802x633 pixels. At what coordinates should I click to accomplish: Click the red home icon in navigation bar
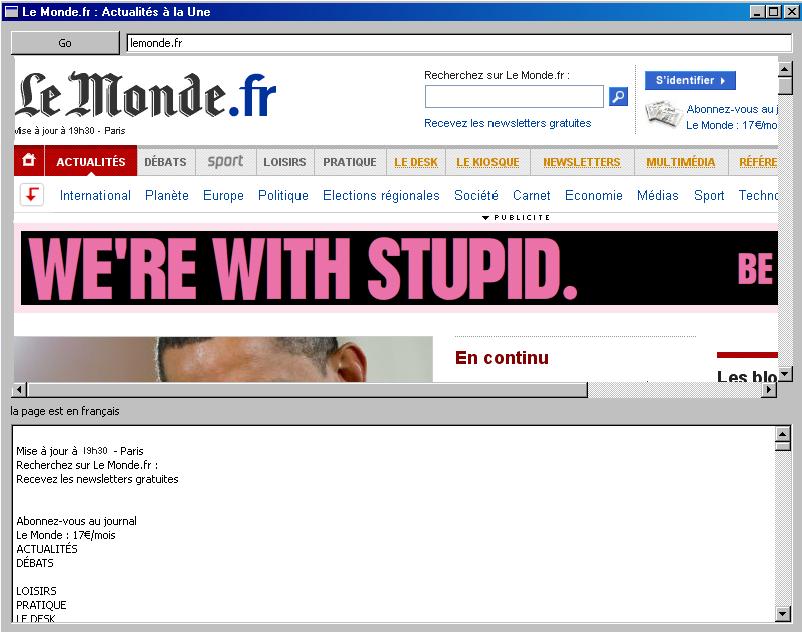tap(29, 161)
